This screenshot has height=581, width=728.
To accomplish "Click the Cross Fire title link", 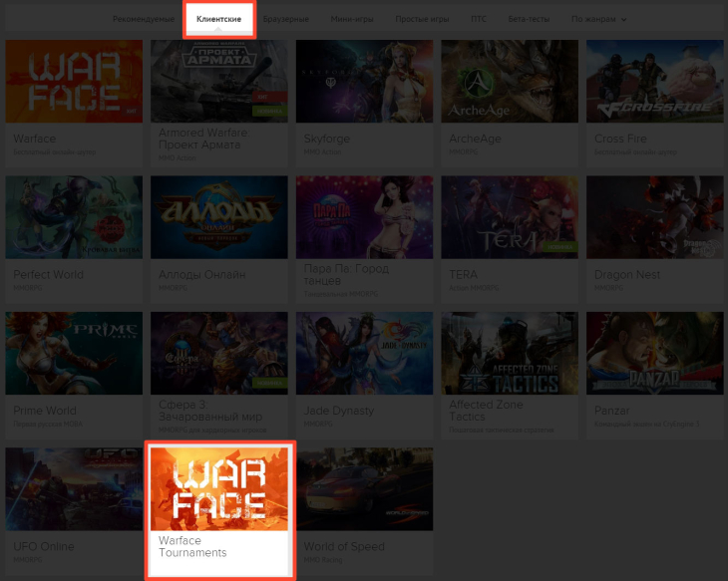I will tap(620, 139).
